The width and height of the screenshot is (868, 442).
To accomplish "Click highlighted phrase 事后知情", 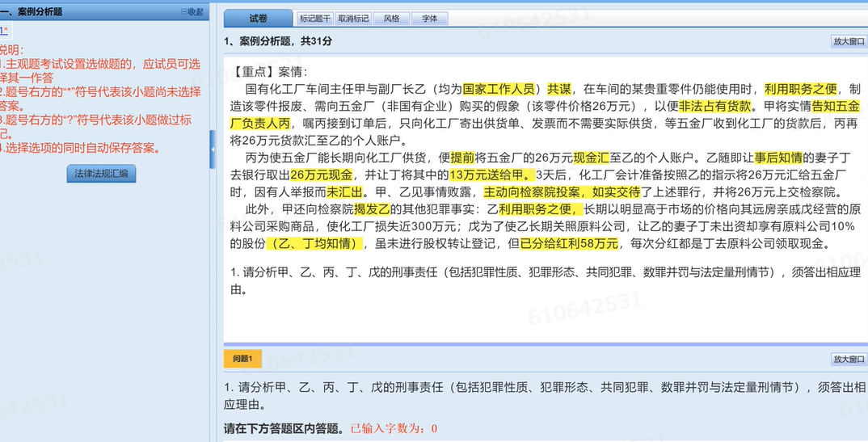I will 777,158.
